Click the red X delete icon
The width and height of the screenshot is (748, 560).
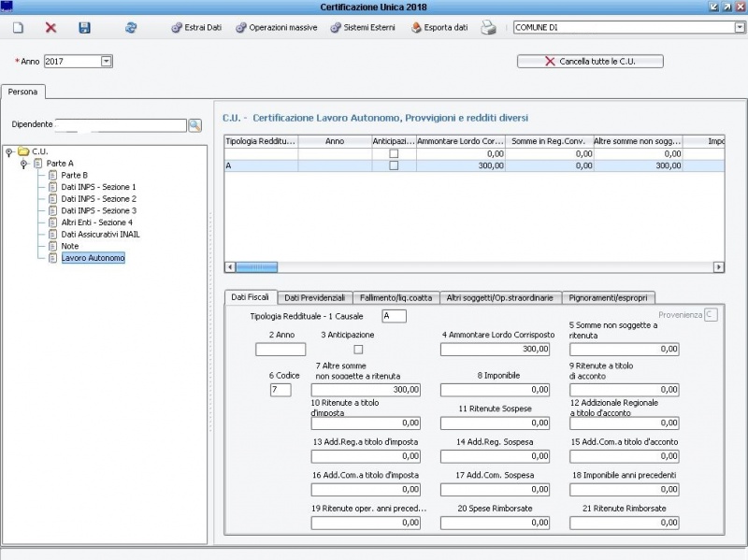tap(50, 28)
